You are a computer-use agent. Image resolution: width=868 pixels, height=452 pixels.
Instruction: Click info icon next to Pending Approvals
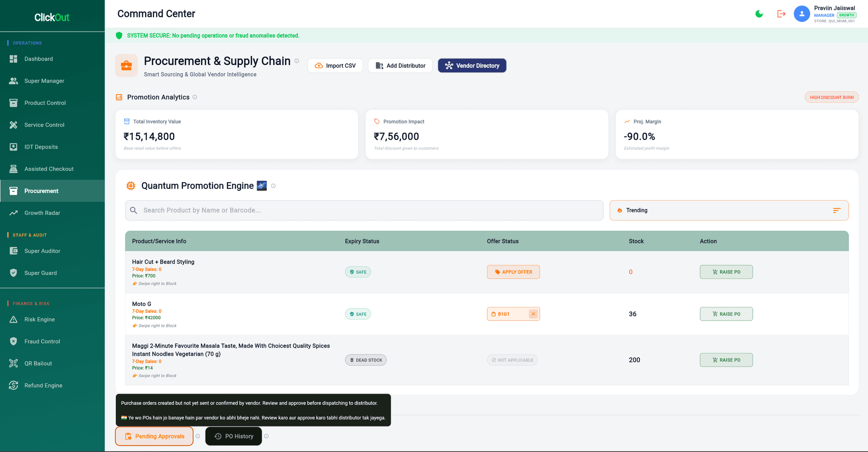pyautogui.click(x=198, y=436)
